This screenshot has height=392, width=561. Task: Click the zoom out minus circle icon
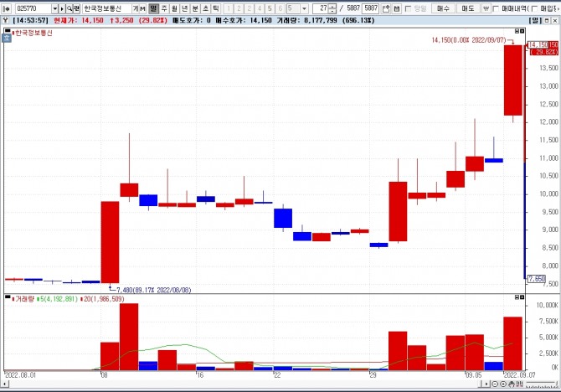tap(495, 384)
